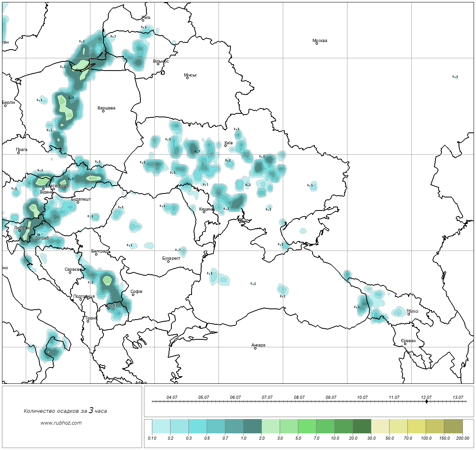Click the Белград city marker
Screen dimensions: 476x450
point(96,254)
